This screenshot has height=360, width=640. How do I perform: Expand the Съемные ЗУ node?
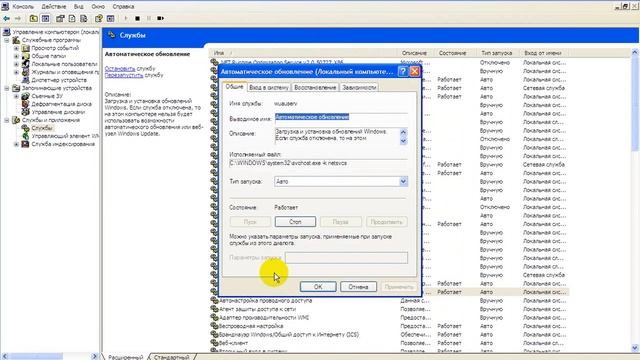[x=16, y=96]
